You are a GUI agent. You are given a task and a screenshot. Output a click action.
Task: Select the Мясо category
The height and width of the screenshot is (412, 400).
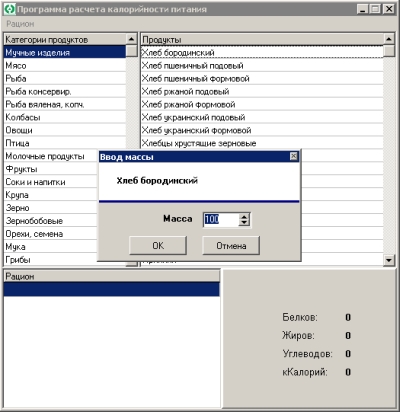coord(65,66)
